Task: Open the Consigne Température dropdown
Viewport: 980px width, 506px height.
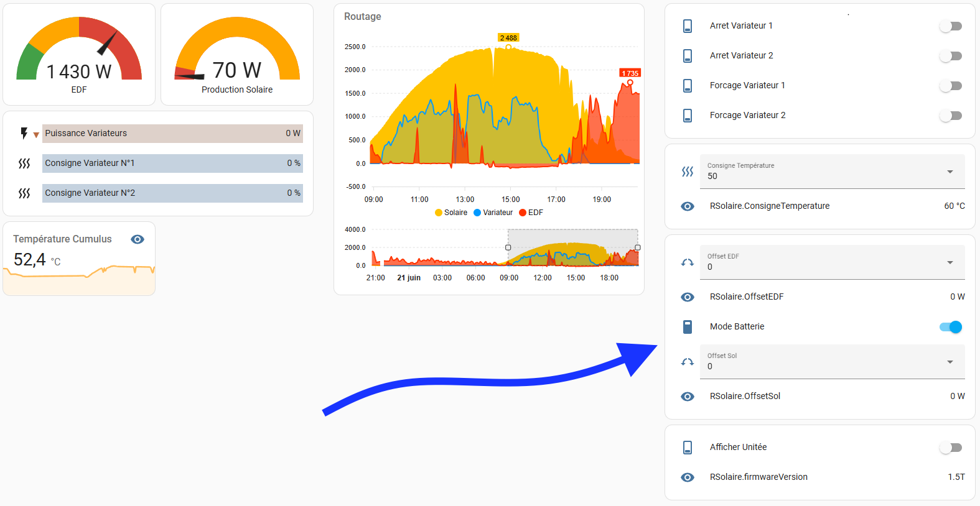Action: [x=833, y=172]
